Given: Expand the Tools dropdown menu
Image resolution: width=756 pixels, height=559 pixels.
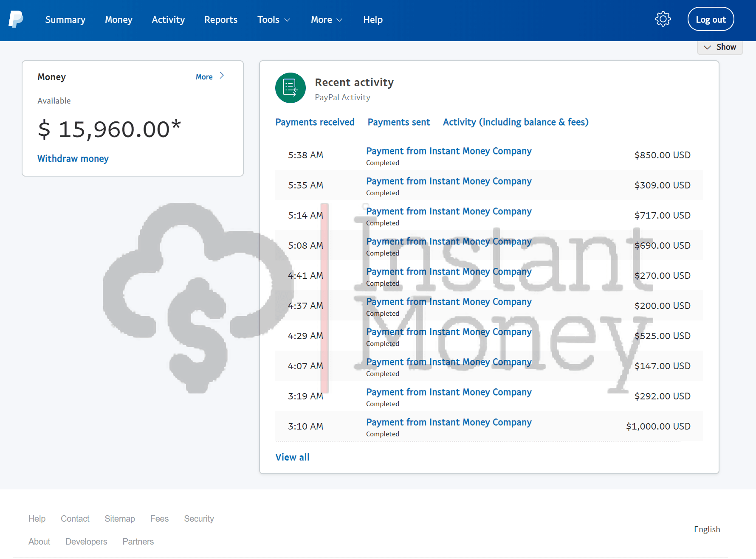Looking at the screenshot, I should click(x=274, y=20).
